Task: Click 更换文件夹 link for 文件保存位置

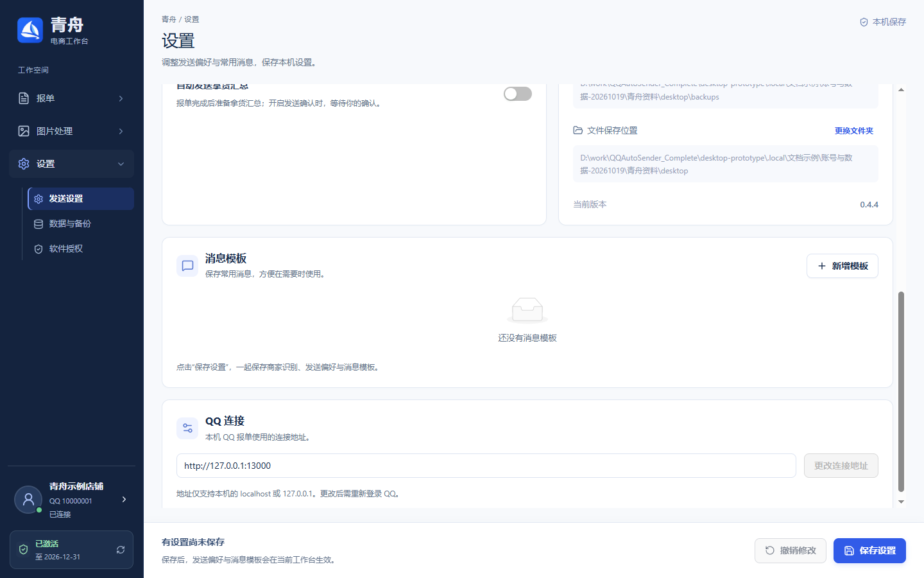Action: 853,130
